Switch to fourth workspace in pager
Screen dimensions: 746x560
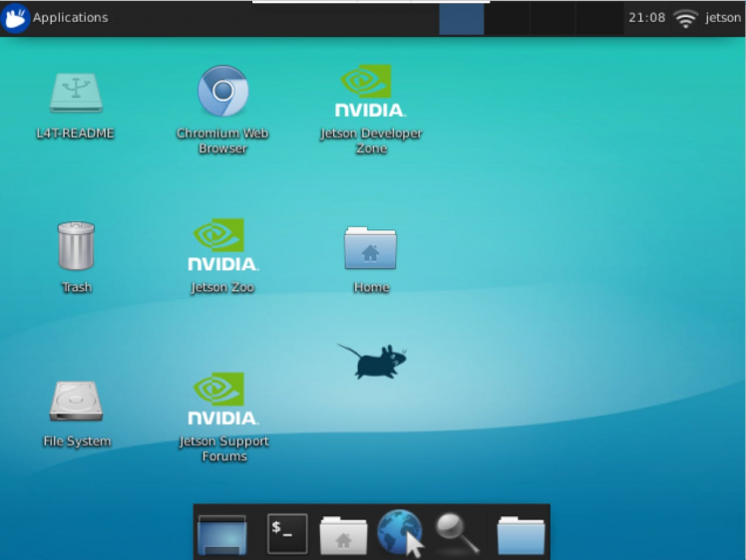(x=599, y=18)
